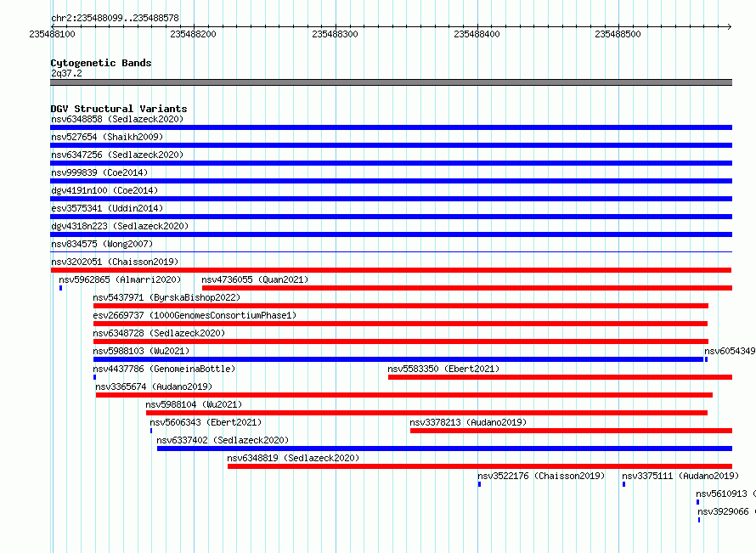Click the red bar under nsv3378213
Screen dimensions: 756x553
click(572, 431)
